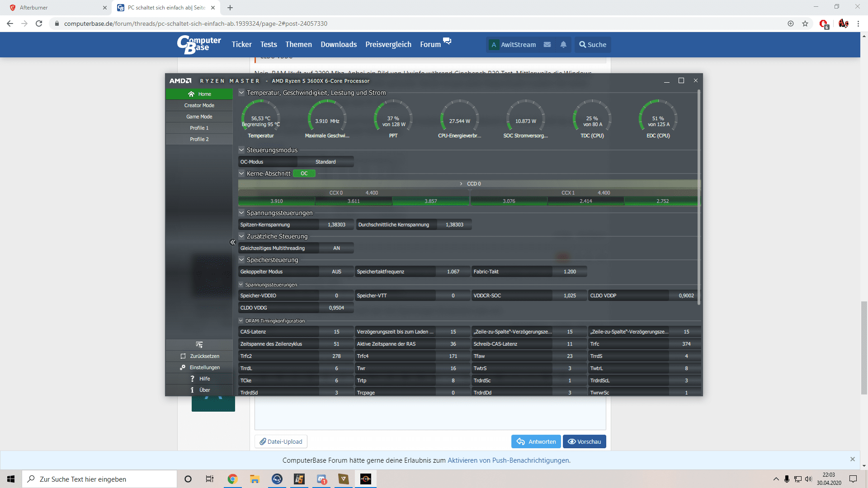868x488 pixels.
Task: Click the Zurücksetzen reset icon
Action: [x=183, y=356]
